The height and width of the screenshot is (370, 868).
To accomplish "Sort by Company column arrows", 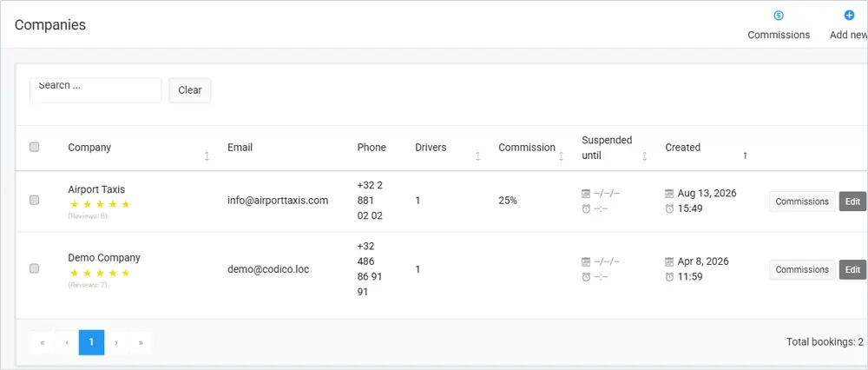I will click(207, 156).
